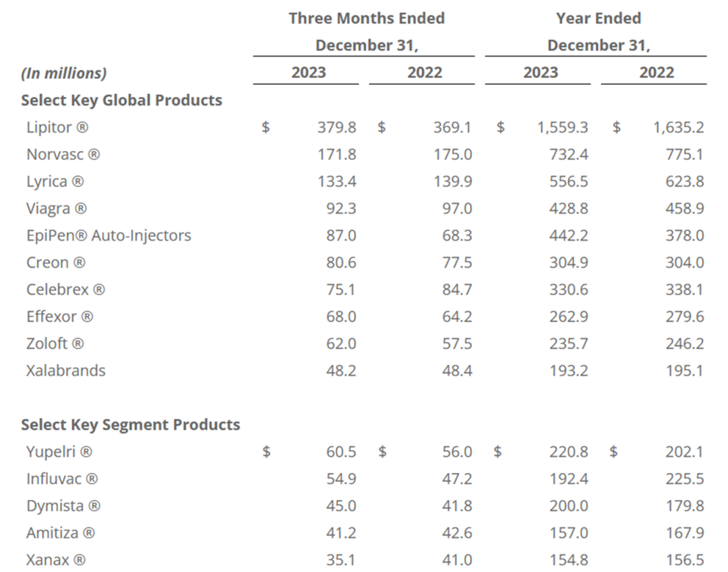This screenshot has width=728, height=572.
Task: Click the "Select Key Segment Products" heading
Action: [130, 425]
